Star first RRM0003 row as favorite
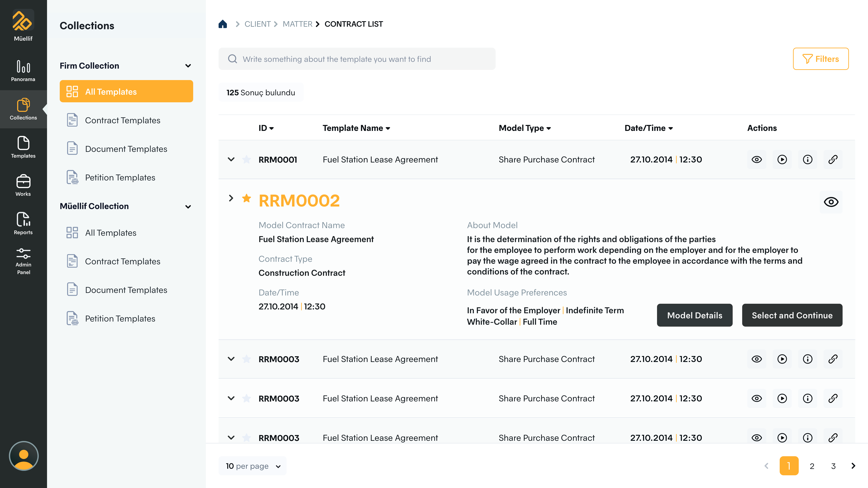This screenshot has height=488, width=868. pos(246,359)
